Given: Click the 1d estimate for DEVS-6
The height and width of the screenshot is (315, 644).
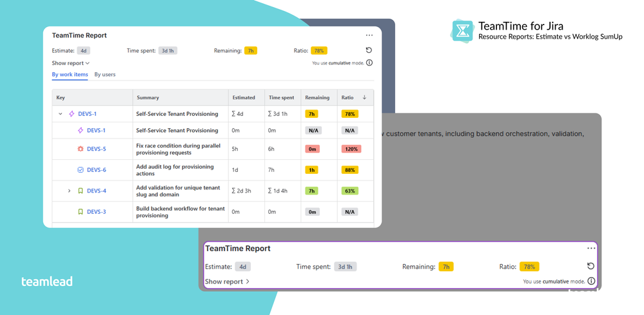Looking at the screenshot, I should point(235,170).
